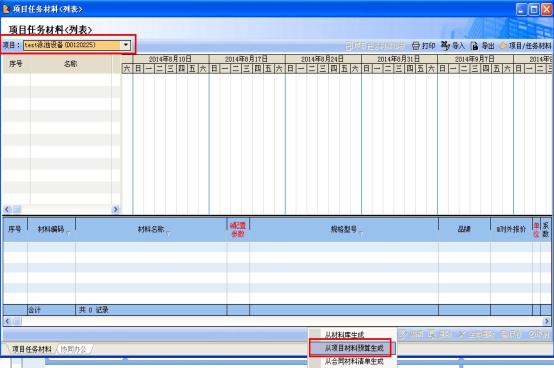Click the 对外报价 column header
The image size is (554, 368).
511,230
